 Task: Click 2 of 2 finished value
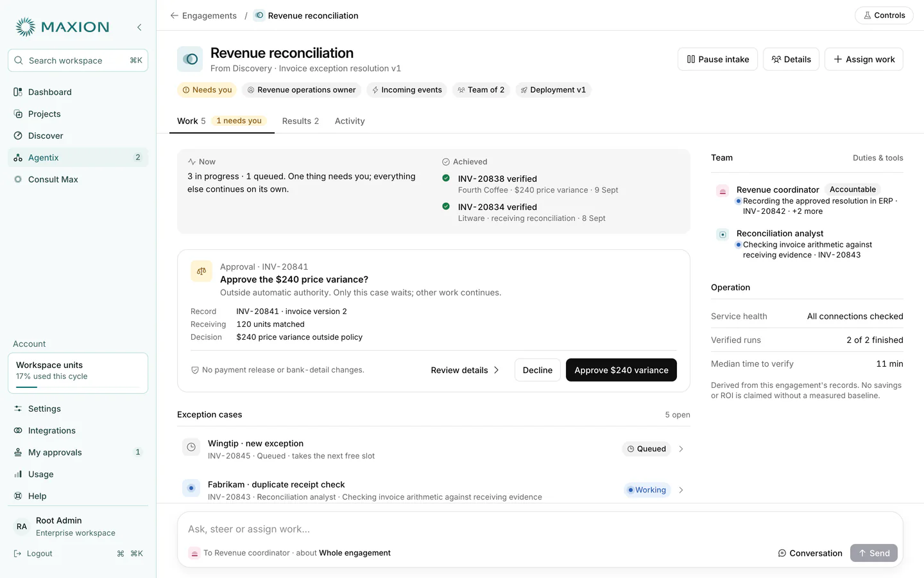[875, 340]
